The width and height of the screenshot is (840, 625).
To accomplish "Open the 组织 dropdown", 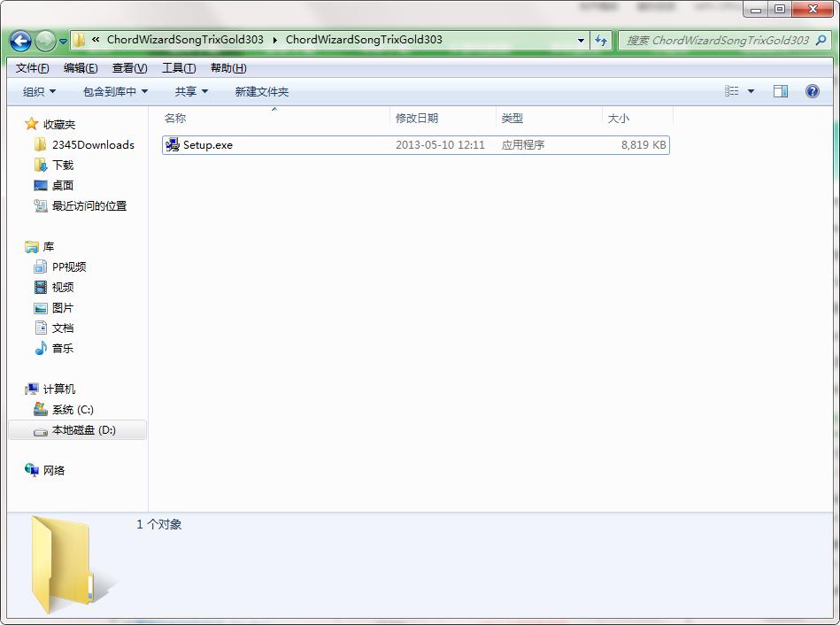I will click(x=39, y=92).
